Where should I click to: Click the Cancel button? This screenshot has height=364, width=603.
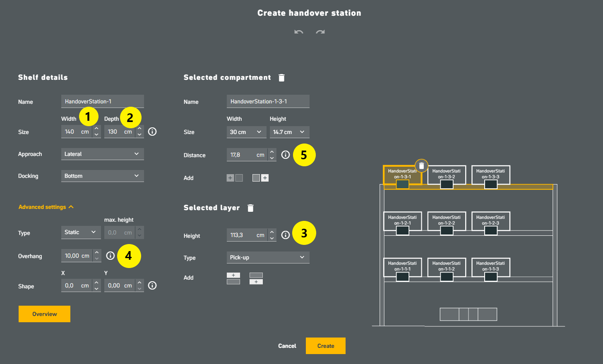[287, 346]
